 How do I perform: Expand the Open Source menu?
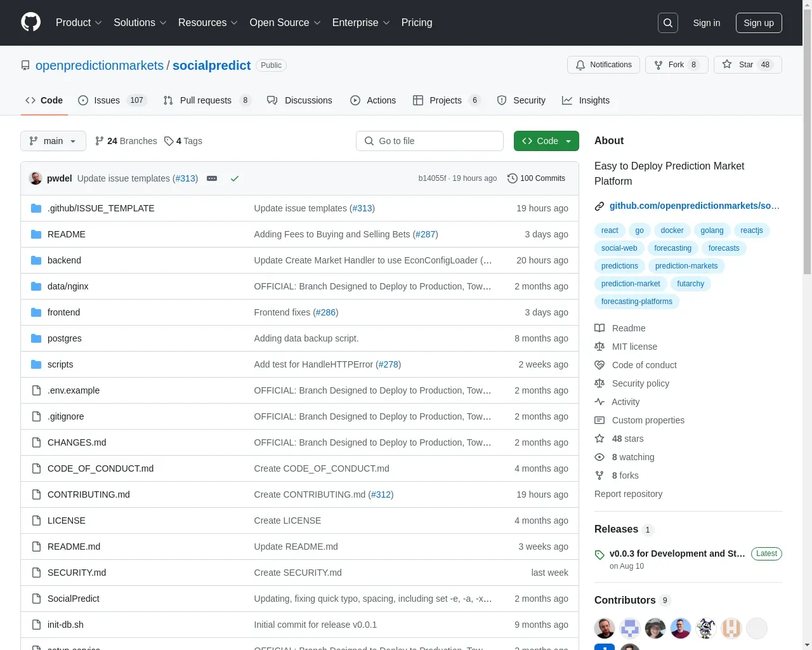tap(285, 23)
